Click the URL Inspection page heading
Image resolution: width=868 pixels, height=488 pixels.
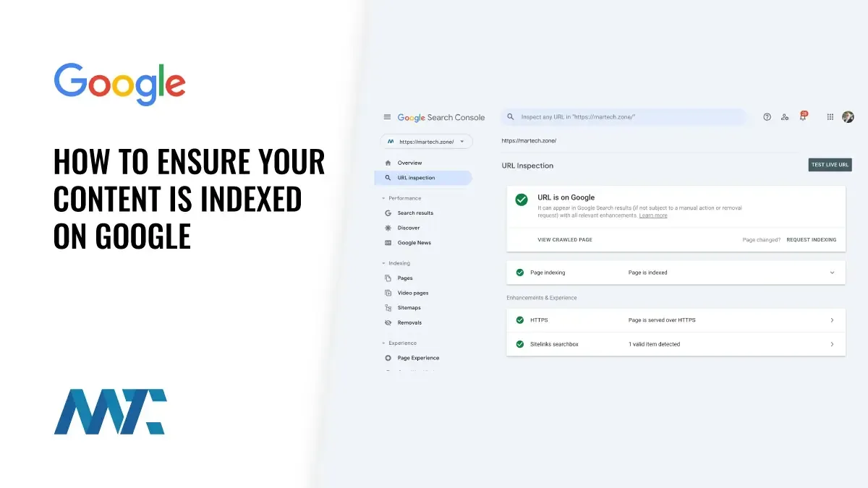(527, 166)
